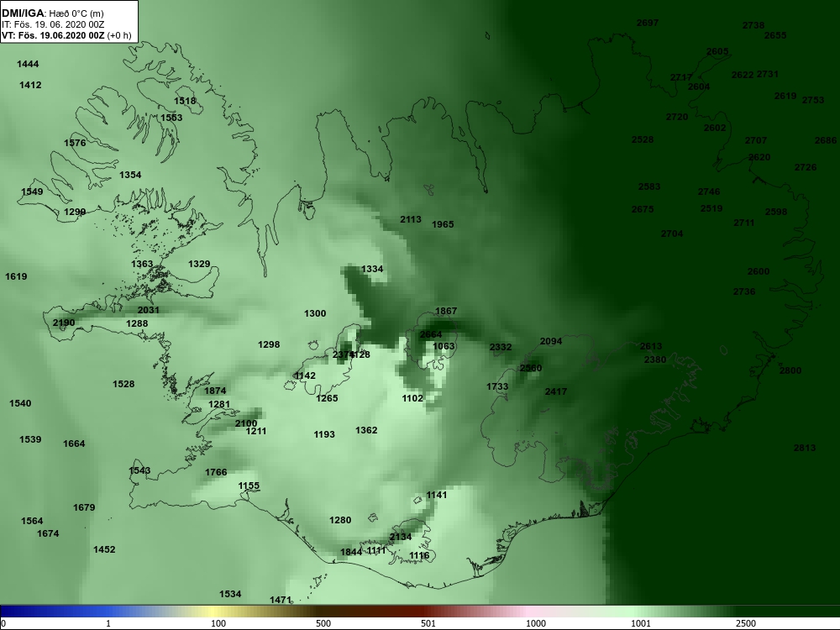840x630 pixels.
Task: Click the 1444 height value
Action: click(28, 65)
